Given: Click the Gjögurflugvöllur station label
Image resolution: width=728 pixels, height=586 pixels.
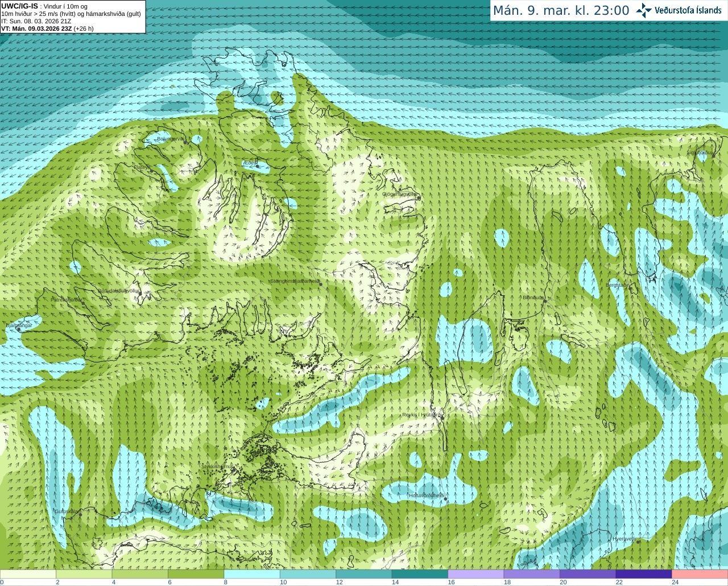Looking at the screenshot, I should [x=399, y=194].
